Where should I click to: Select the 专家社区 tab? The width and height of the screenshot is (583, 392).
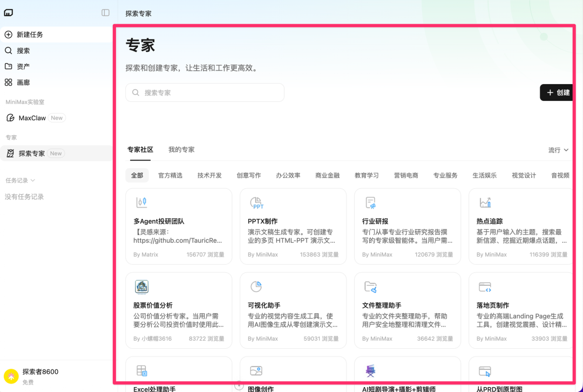pyautogui.click(x=140, y=149)
